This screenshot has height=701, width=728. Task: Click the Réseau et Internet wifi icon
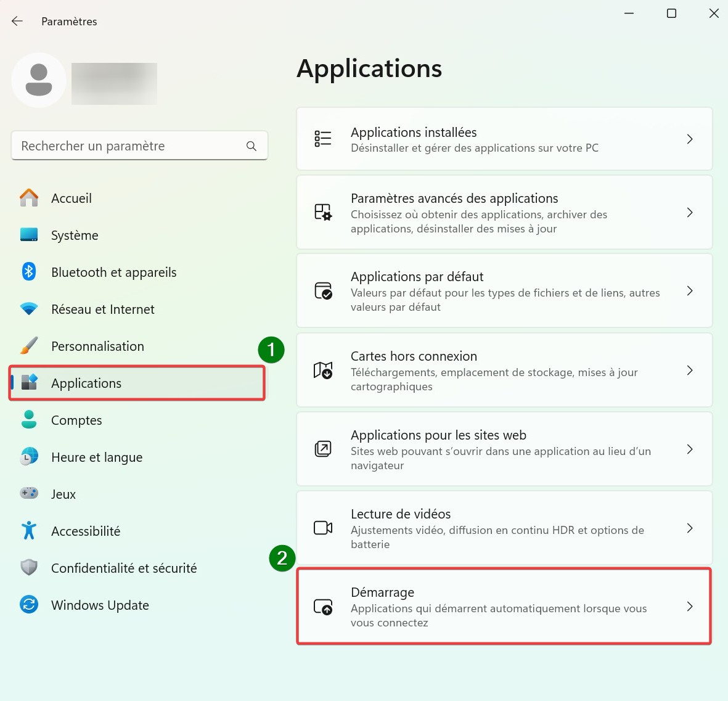(29, 309)
